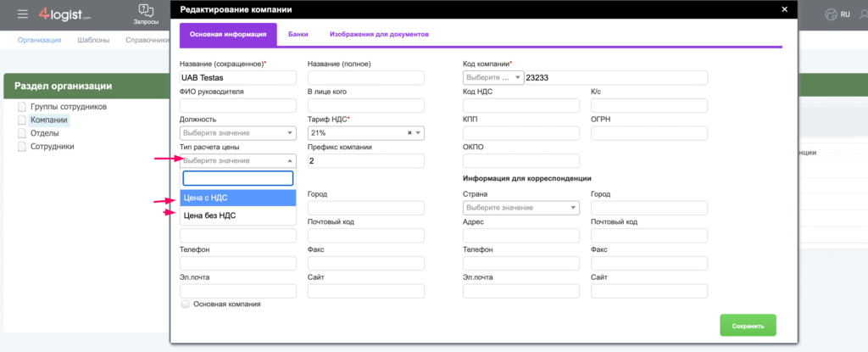This screenshot has width=868, height=352.
Task: Open the Изображения для документов tab
Action: click(379, 35)
